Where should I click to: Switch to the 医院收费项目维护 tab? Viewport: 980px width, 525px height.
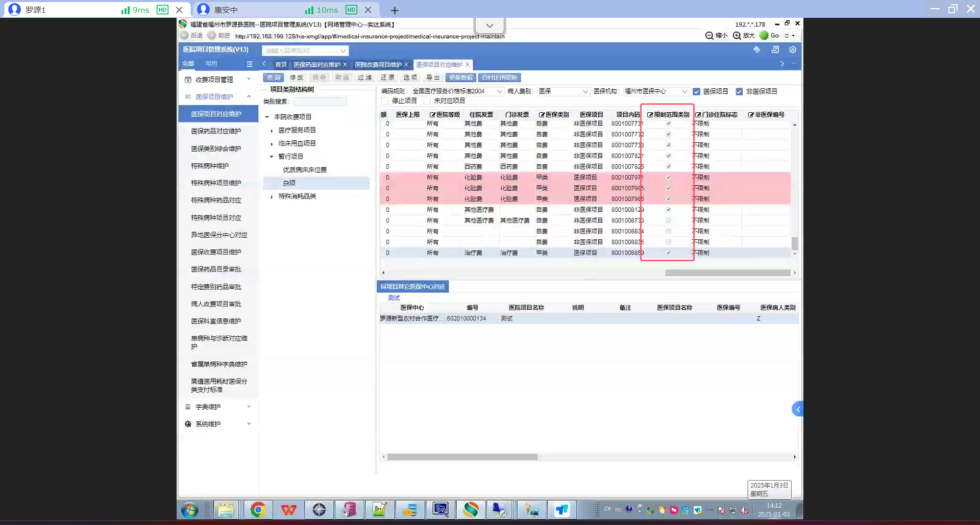tap(378, 65)
